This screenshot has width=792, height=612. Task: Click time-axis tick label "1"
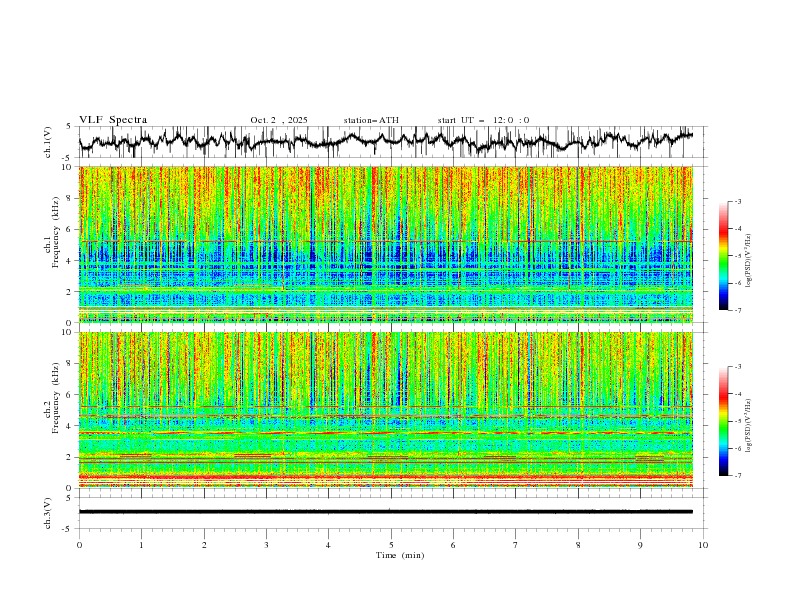pos(141,545)
